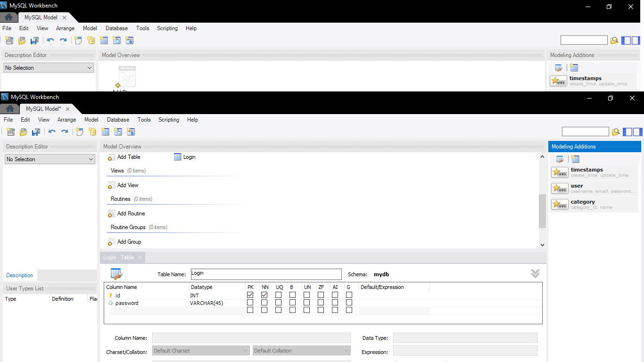Click VARCHAR(45) datatype cell of password
The height and width of the screenshot is (362, 644).
[206, 303]
